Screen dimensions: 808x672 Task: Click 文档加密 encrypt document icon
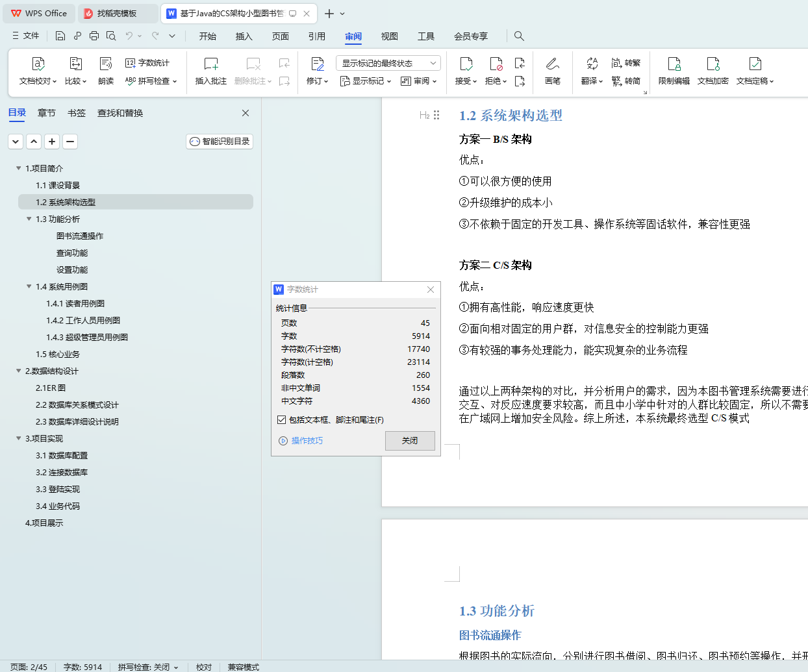[x=713, y=71]
